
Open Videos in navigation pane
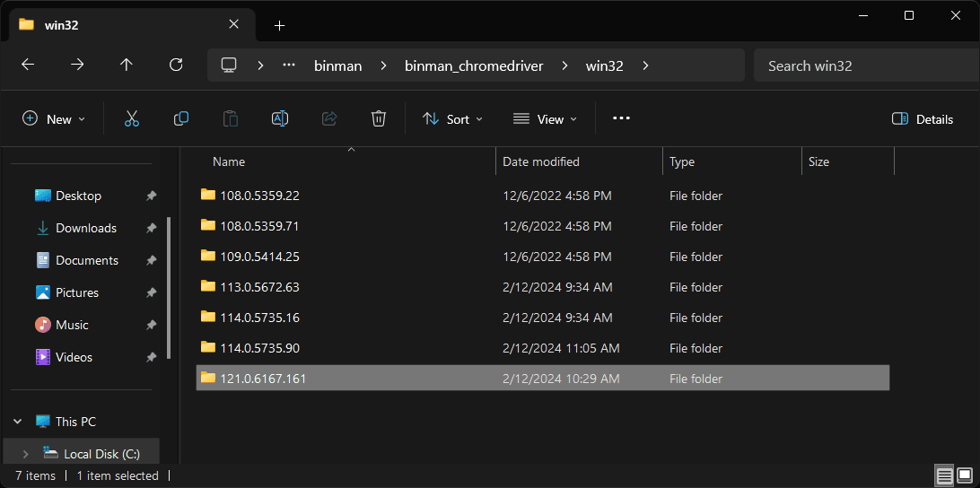click(74, 357)
